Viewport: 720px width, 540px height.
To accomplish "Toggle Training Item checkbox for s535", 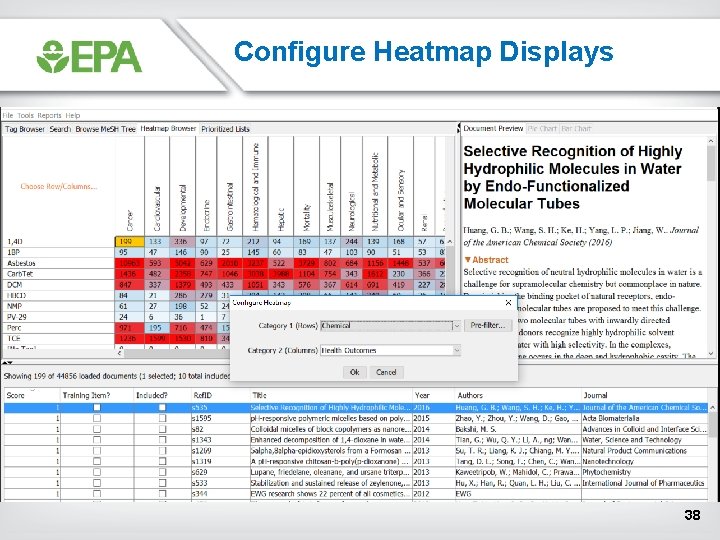I will 97,407.
